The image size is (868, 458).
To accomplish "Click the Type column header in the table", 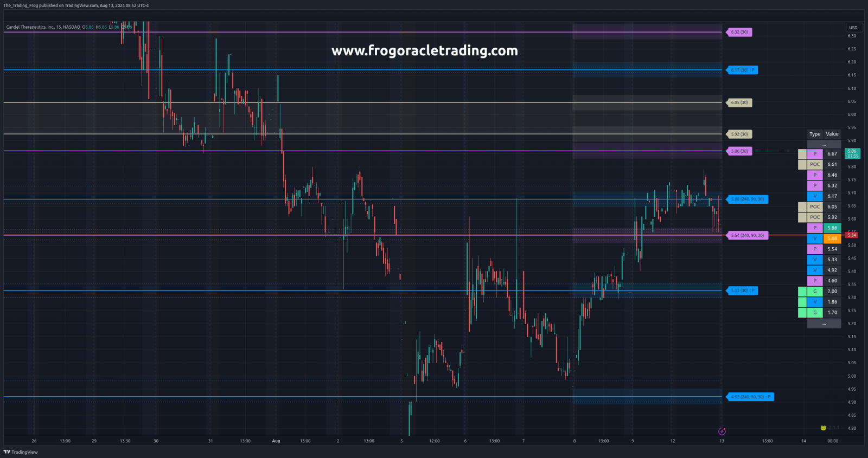I will click(815, 134).
